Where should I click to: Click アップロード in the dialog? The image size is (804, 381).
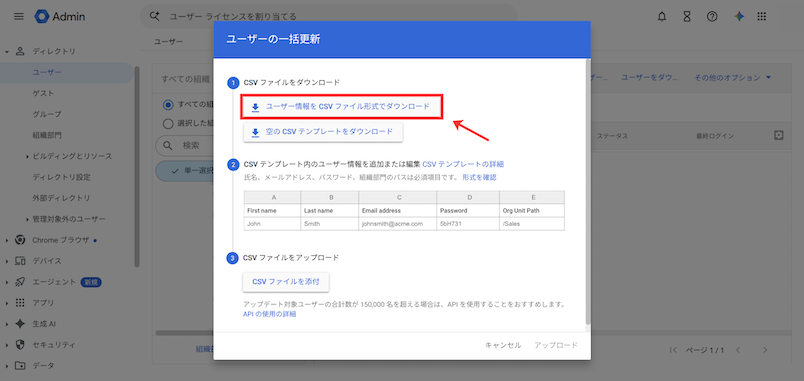pos(556,345)
